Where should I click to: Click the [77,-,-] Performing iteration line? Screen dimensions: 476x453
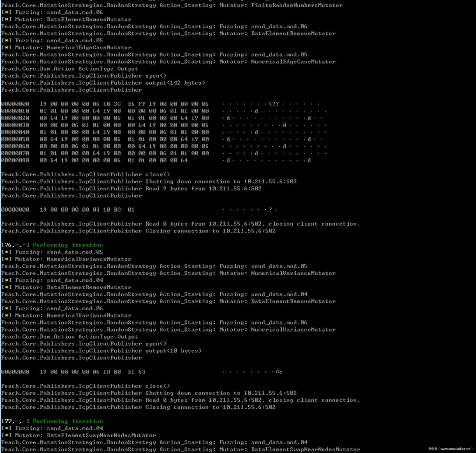(x=52, y=421)
